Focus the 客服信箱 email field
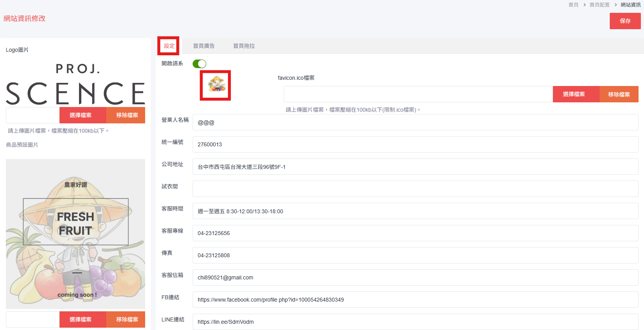 pyautogui.click(x=415, y=277)
